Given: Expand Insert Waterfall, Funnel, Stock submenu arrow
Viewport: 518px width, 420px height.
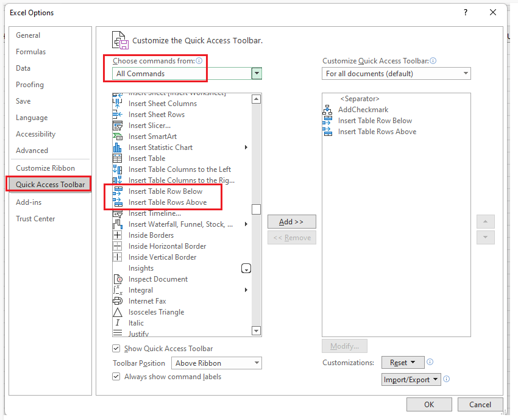Looking at the screenshot, I should point(246,224).
